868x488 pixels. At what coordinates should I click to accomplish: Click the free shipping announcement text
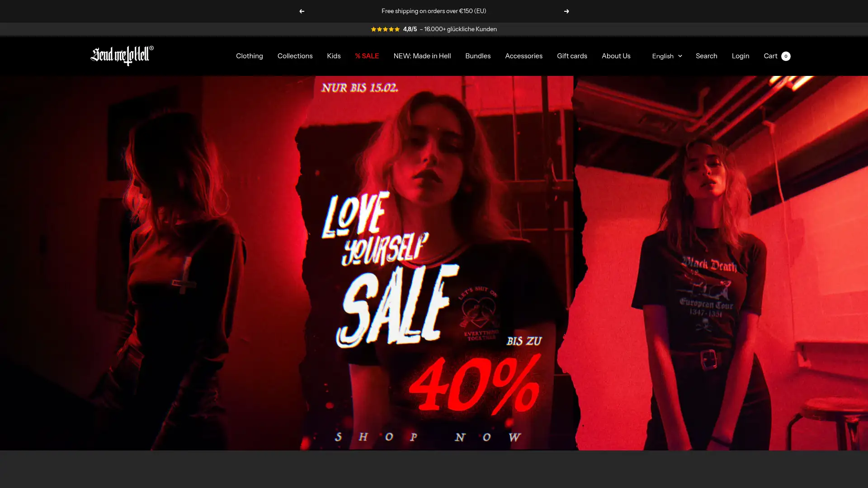click(x=434, y=11)
